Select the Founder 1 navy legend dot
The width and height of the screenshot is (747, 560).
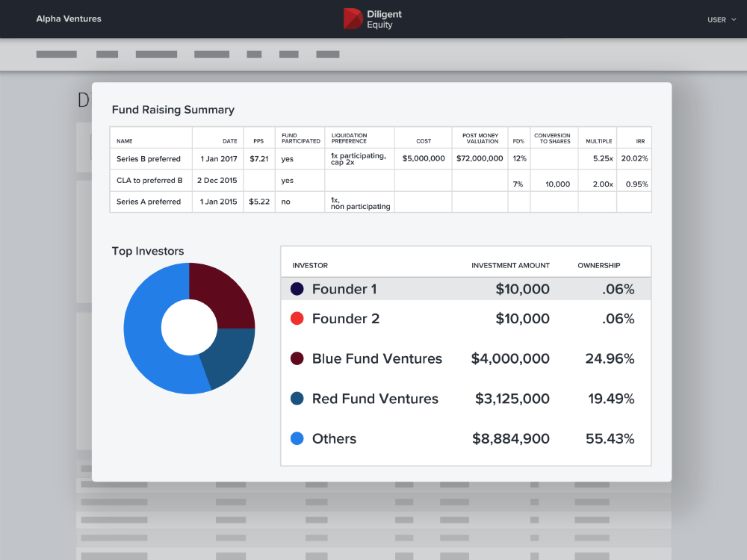[295, 288]
